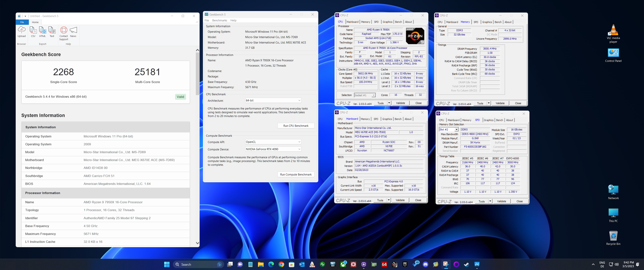Launch Microsoft Edge from taskbar
The image size is (644, 270).
point(271,264)
